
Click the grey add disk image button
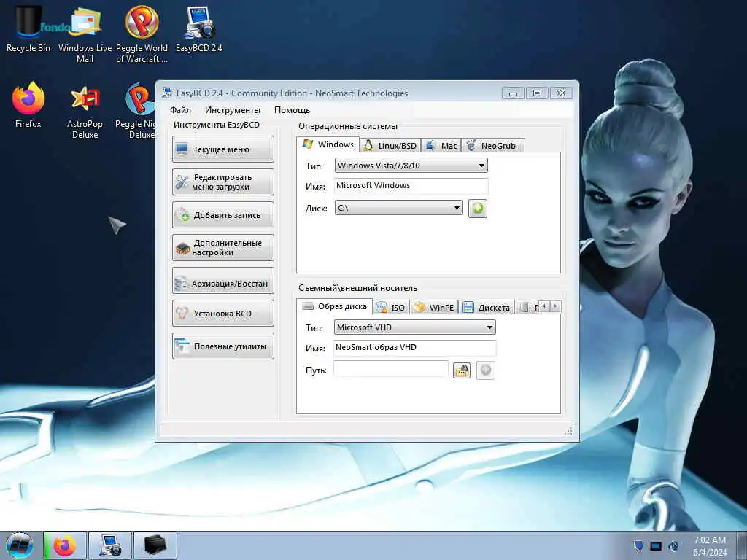485,370
